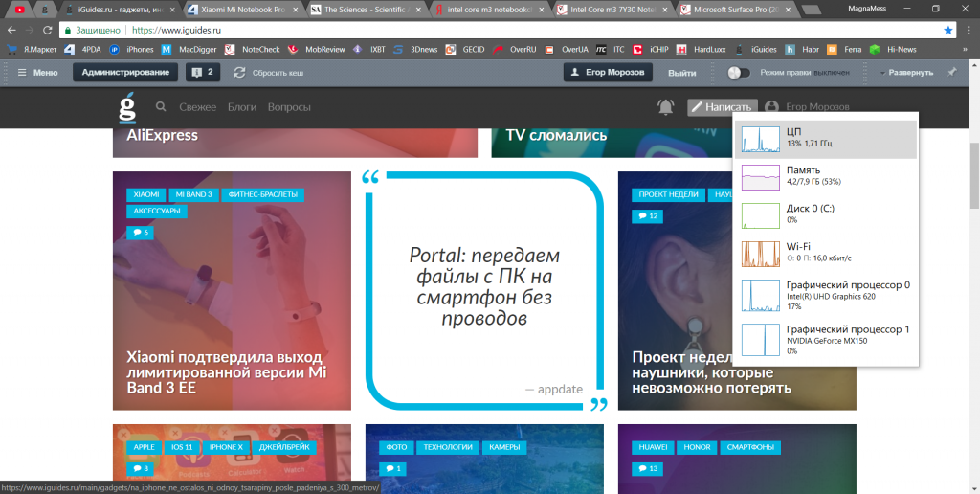Open the NoteCheck bookmark
The width and height of the screenshot is (980, 494).
coord(253,50)
